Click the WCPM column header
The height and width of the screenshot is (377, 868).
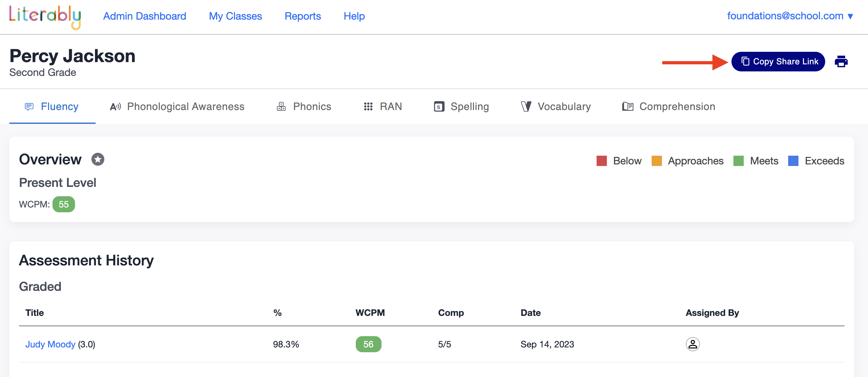coord(370,313)
